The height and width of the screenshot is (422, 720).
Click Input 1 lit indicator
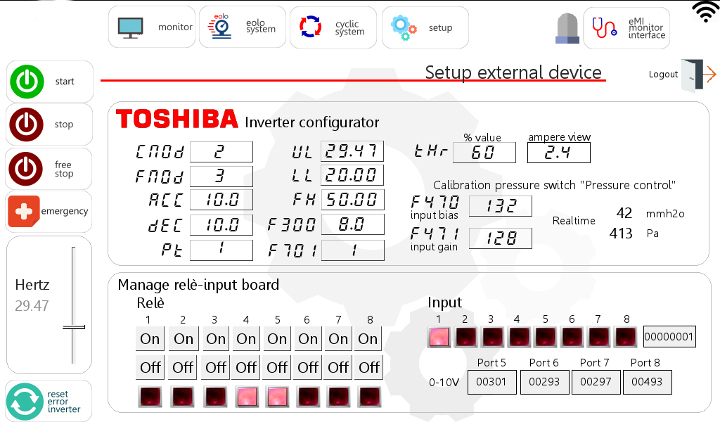click(x=439, y=337)
